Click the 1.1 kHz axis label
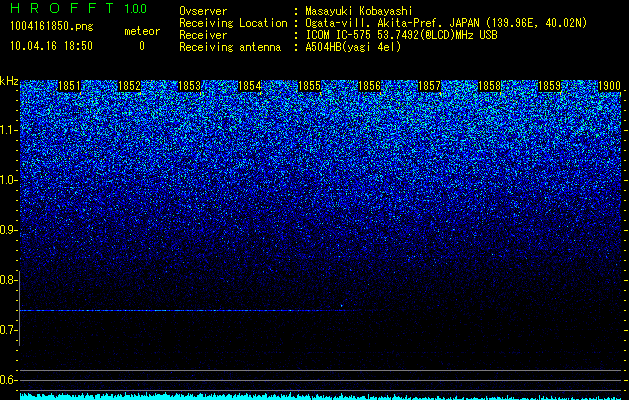The image size is (629, 400). [x=9, y=130]
